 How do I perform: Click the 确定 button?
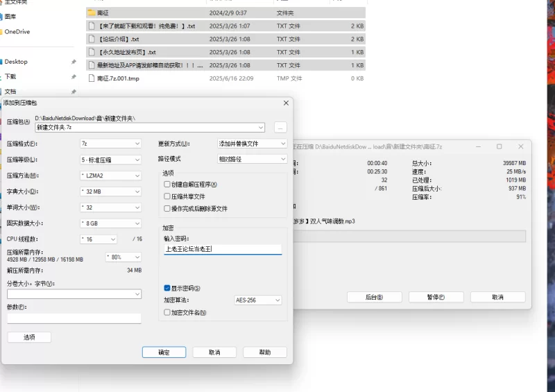164,352
